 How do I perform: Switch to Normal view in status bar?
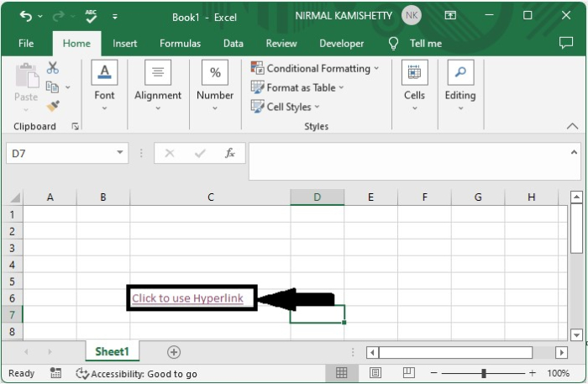tap(342, 373)
